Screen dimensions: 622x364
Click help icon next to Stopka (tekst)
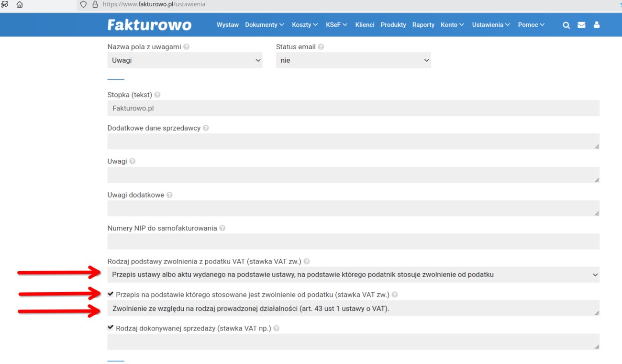click(157, 95)
